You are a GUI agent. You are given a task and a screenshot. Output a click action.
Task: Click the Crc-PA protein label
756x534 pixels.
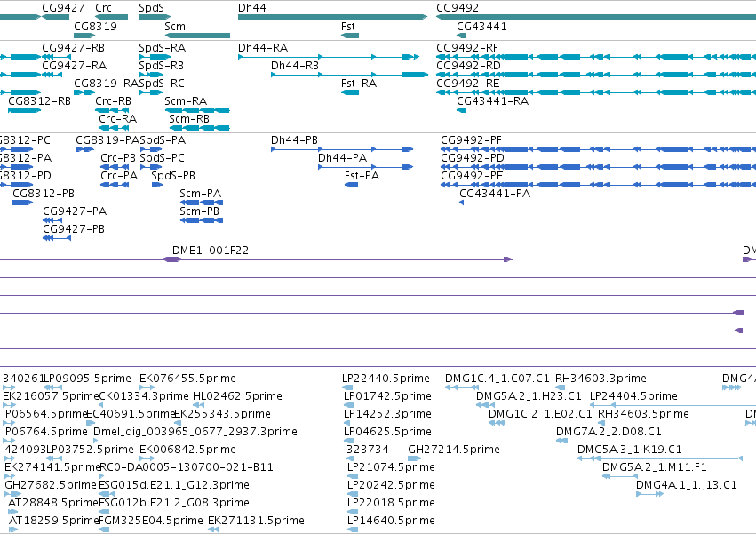(x=119, y=176)
